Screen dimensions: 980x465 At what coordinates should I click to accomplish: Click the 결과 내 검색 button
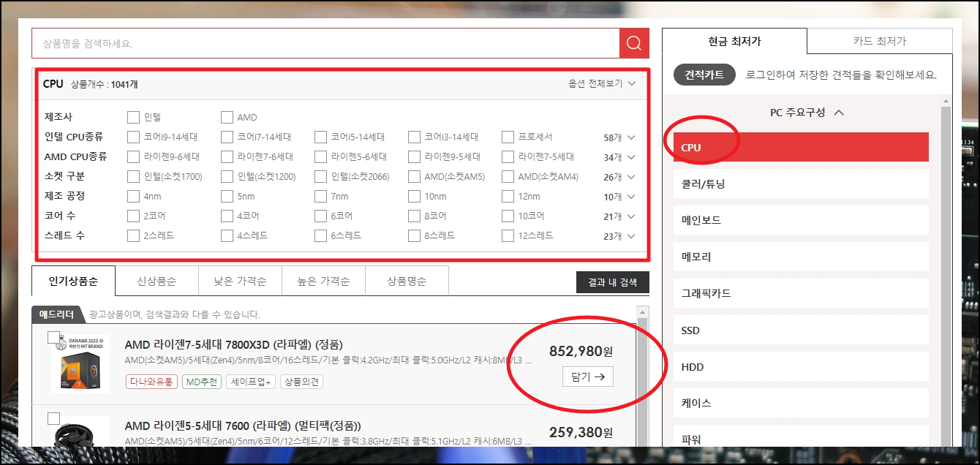[613, 282]
